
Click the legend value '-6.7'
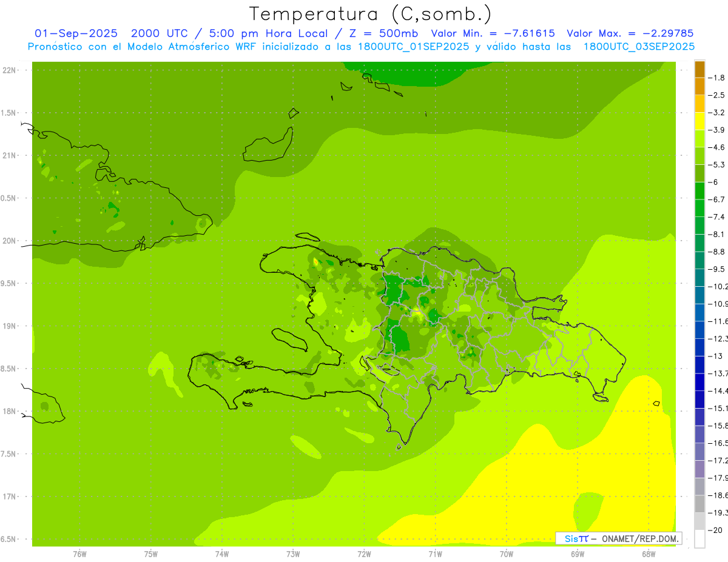(x=716, y=199)
